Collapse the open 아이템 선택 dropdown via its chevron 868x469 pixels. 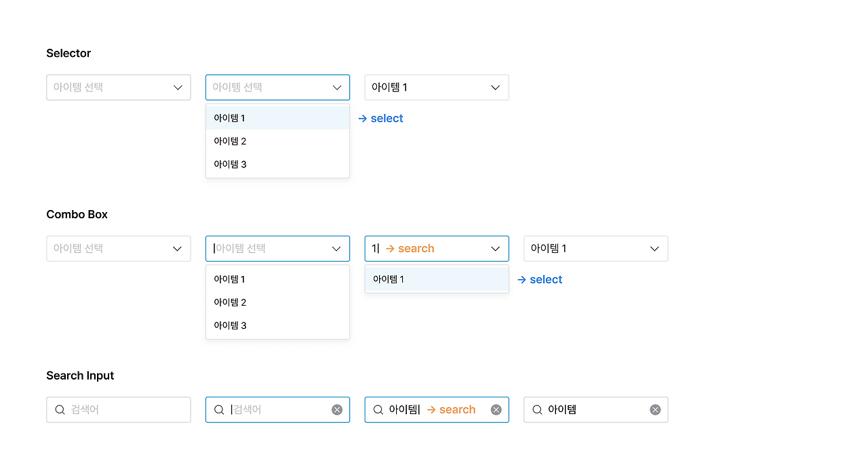pos(336,87)
